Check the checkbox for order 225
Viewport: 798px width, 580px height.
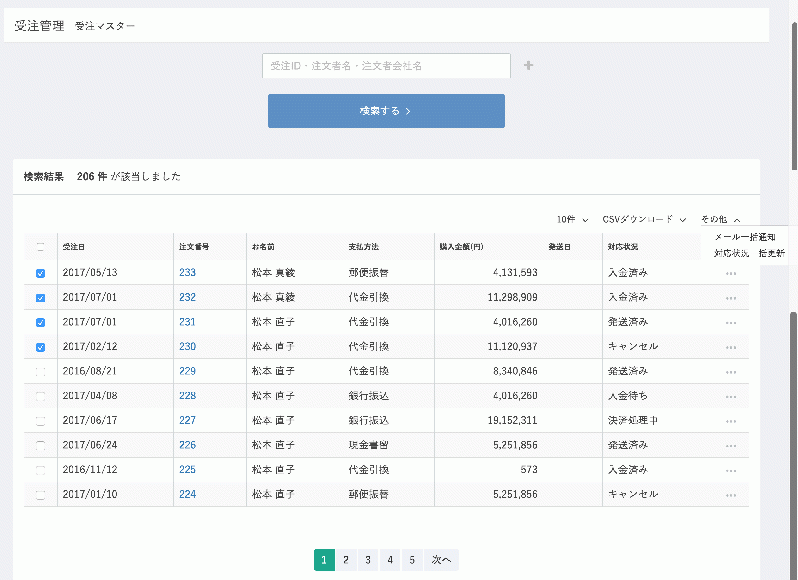coord(41,470)
